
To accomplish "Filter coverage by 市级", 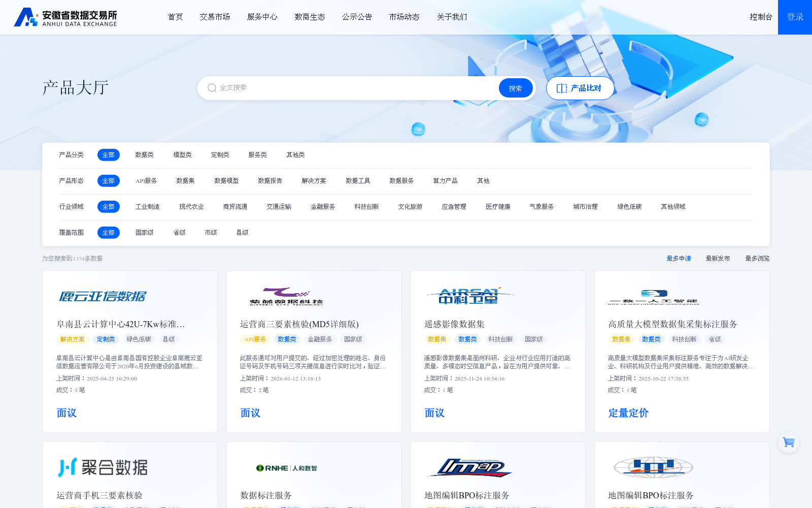I will point(211,233).
